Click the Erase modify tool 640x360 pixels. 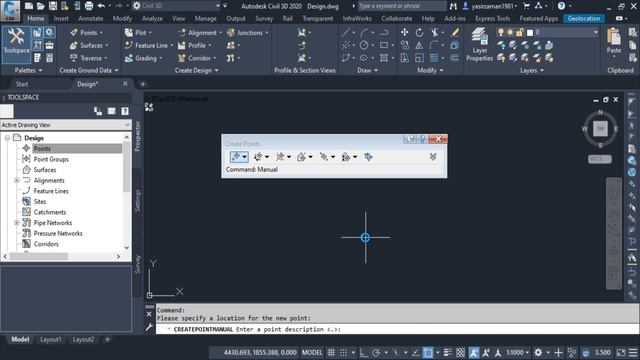(x=455, y=32)
